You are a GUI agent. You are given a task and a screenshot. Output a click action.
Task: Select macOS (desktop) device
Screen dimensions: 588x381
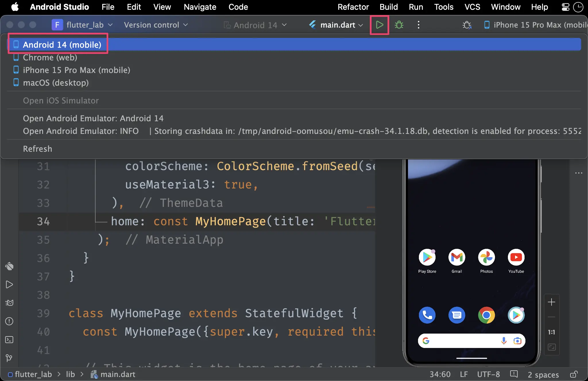(294, 83)
